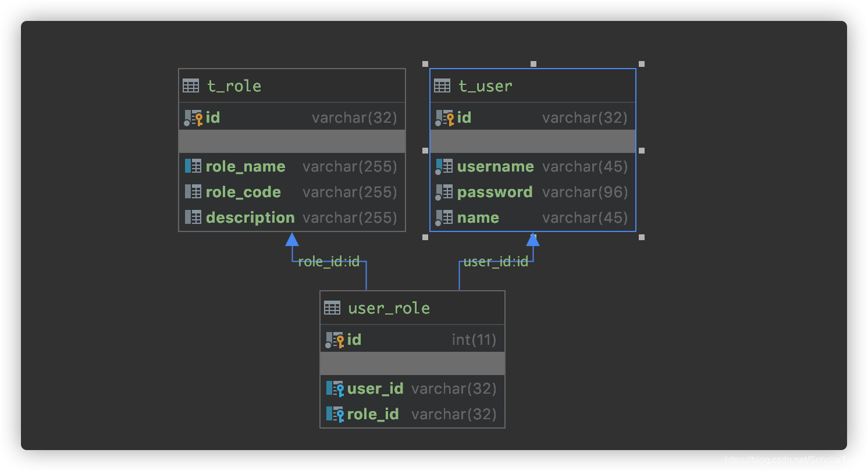Select the t_role table title

(x=234, y=86)
